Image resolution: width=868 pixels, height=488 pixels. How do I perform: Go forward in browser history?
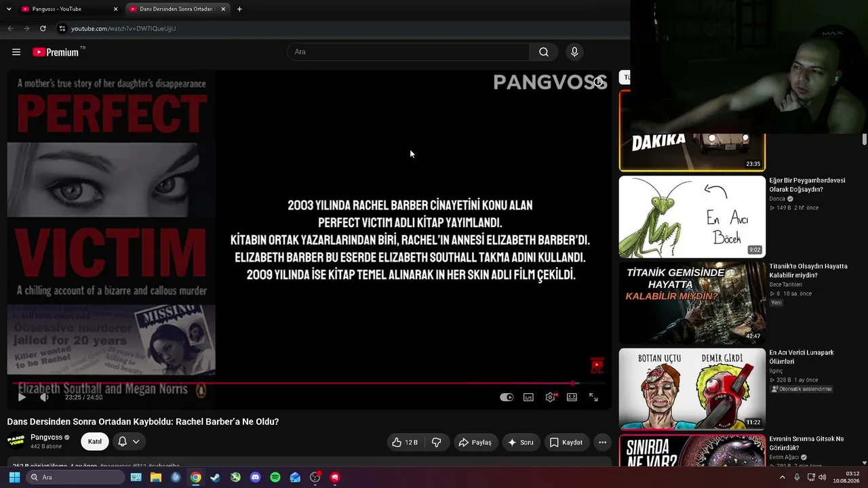click(26, 28)
